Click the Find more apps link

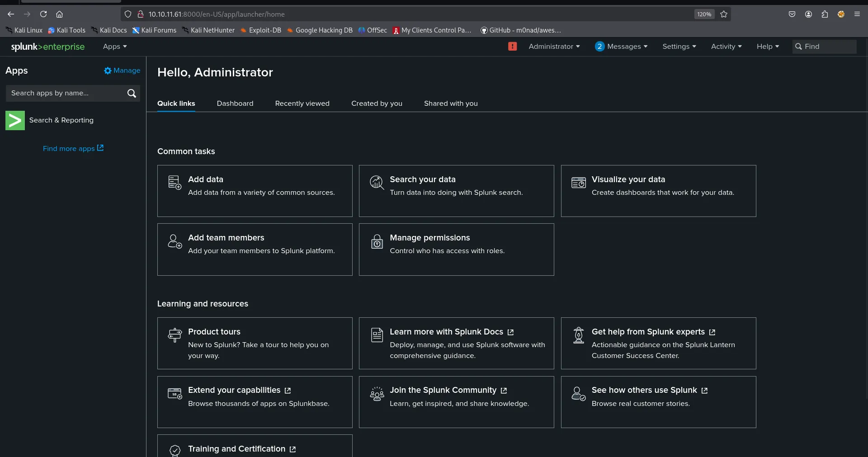73,148
